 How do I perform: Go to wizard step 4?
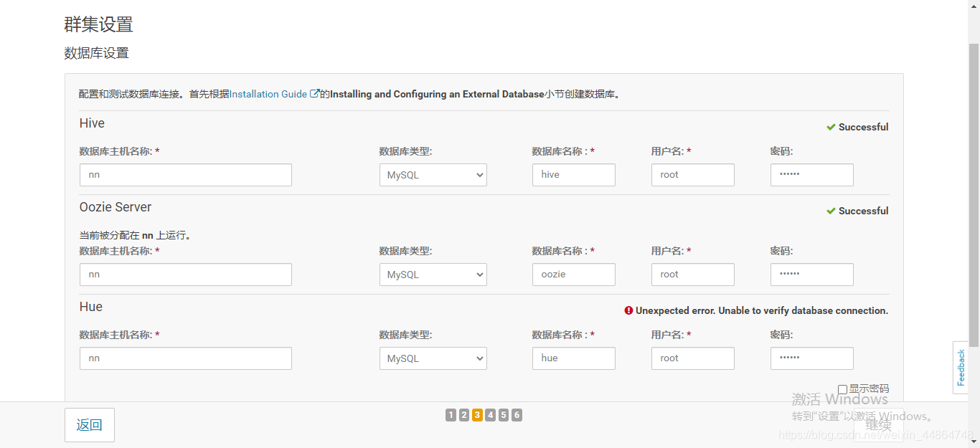point(490,415)
